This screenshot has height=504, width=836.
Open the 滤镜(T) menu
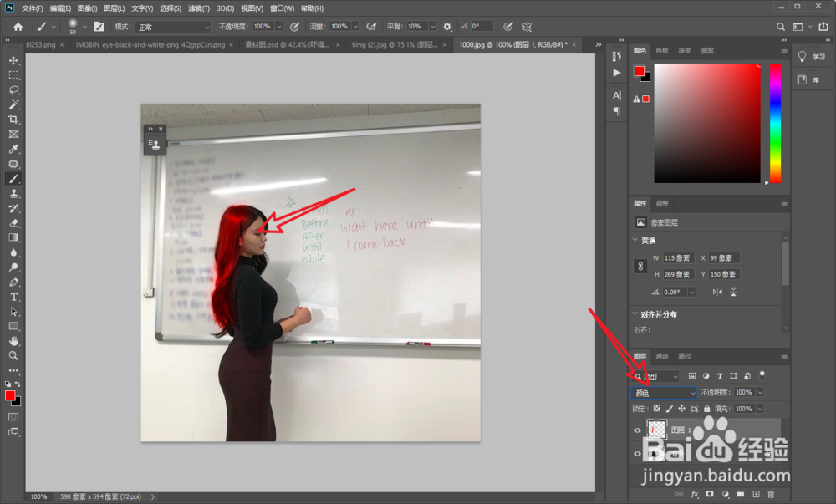tap(198, 8)
